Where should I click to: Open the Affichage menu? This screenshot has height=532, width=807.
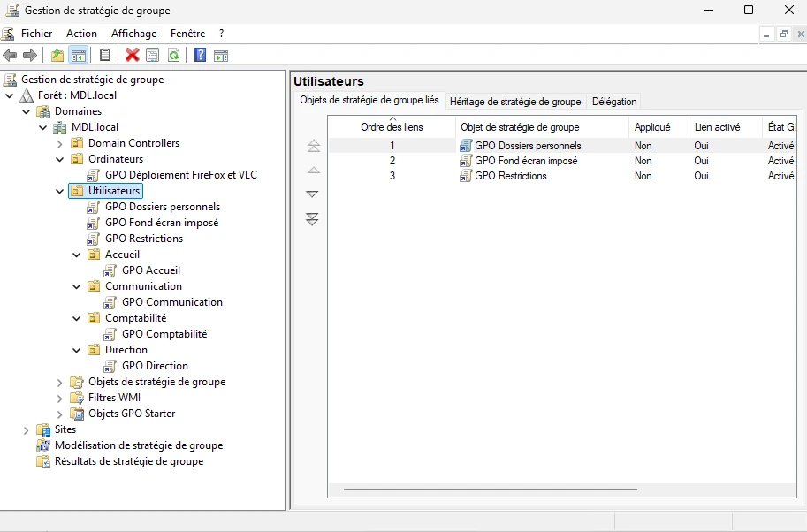(x=133, y=34)
